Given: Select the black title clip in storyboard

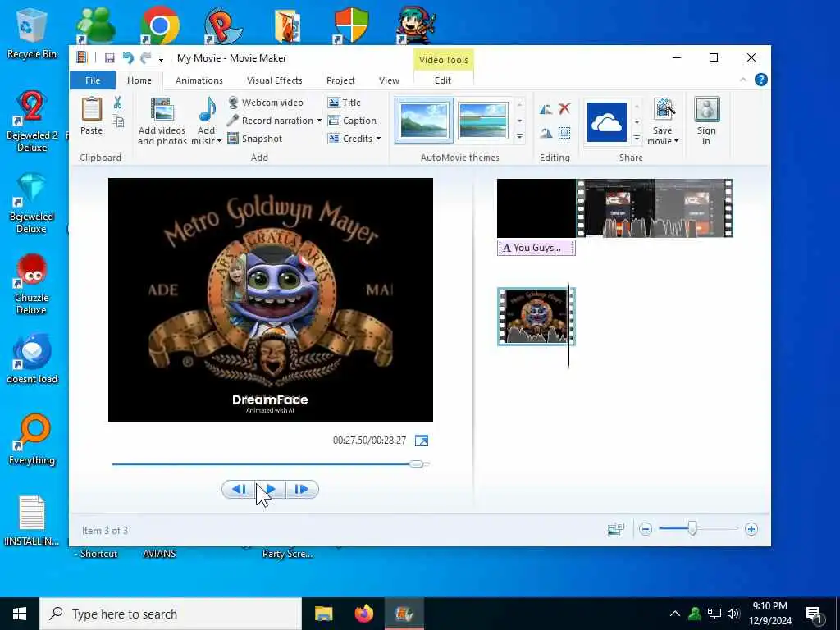Looking at the screenshot, I should (x=536, y=208).
